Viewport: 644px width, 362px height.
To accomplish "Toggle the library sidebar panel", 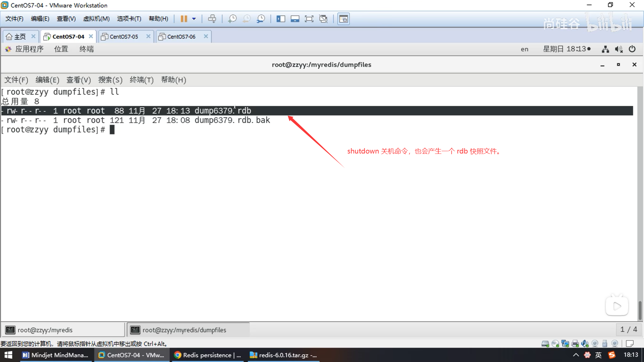I will point(281,19).
